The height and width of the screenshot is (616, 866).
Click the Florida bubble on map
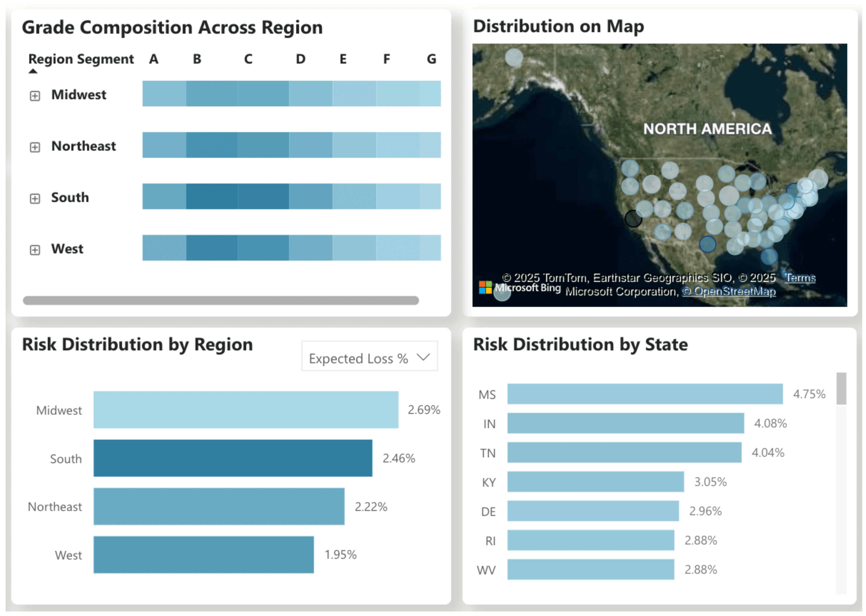769,256
